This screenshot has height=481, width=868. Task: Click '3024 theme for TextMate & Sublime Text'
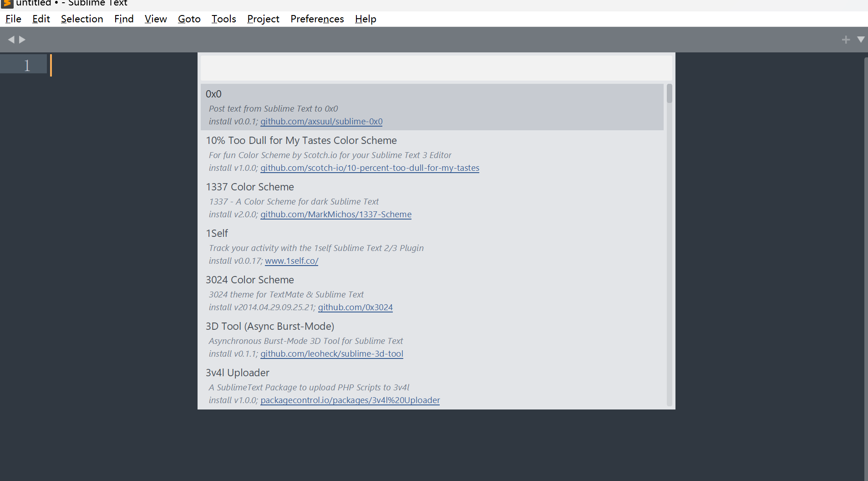[x=286, y=295]
